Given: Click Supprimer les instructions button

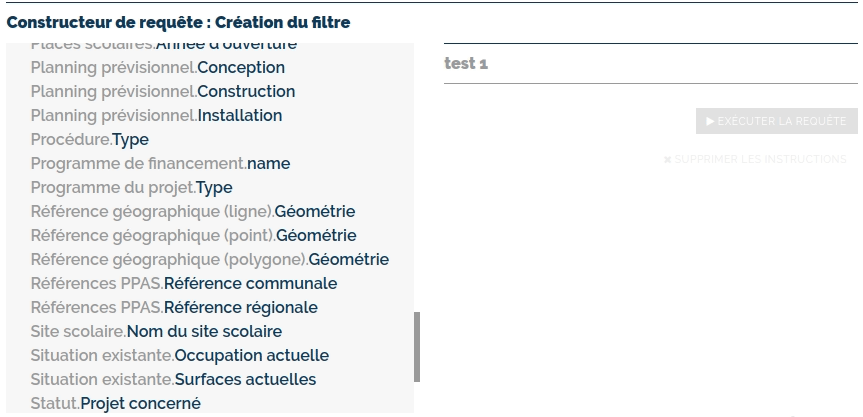Looking at the screenshot, I should [x=755, y=159].
